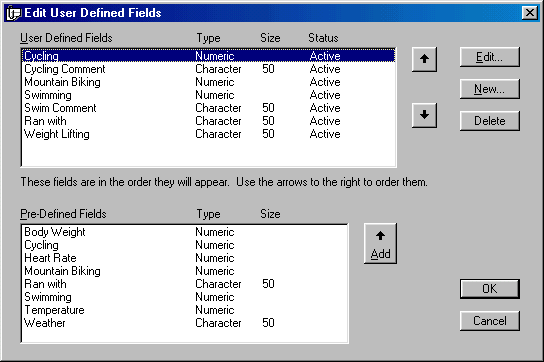Select Ran with in User Defined Fields
Screen dimensions: 544x362
tap(208, 121)
